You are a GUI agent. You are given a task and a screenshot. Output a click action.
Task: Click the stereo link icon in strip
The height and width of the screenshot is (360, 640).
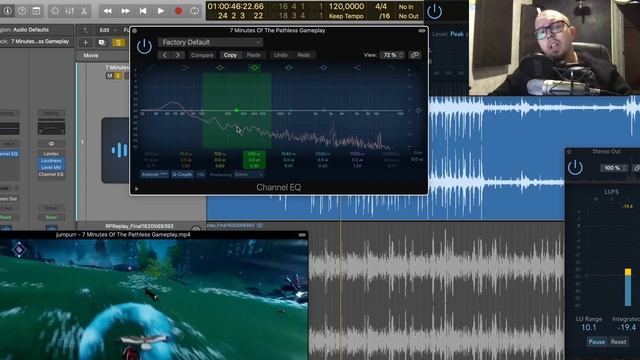(51, 144)
